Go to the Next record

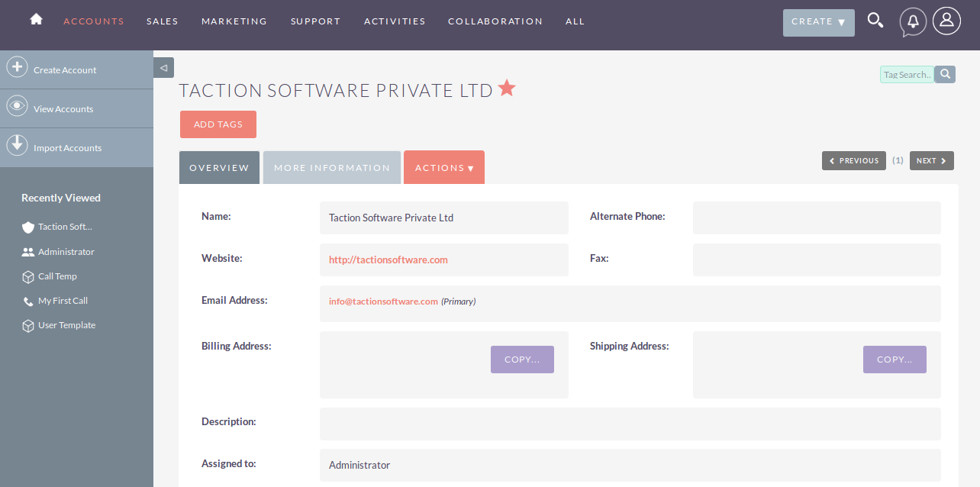pos(932,160)
